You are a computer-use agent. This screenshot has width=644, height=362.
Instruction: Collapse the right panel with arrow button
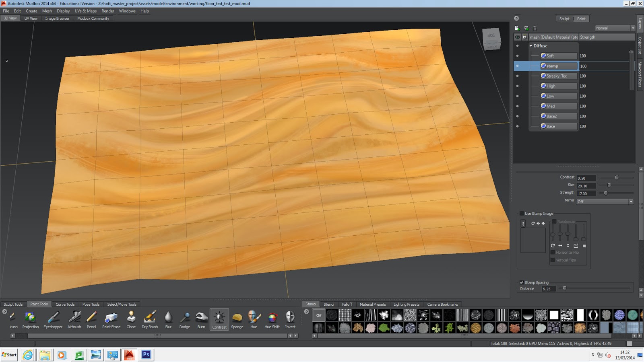pyautogui.click(x=516, y=19)
